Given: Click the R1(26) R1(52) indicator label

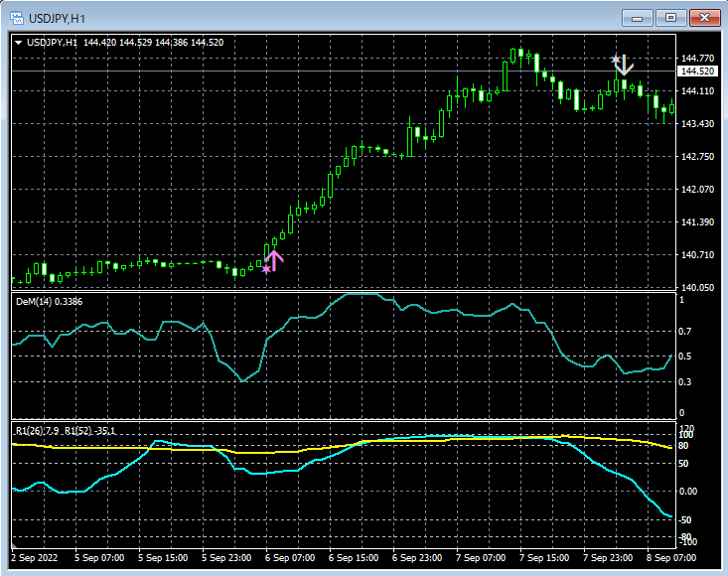Looking at the screenshot, I should pos(66,430).
